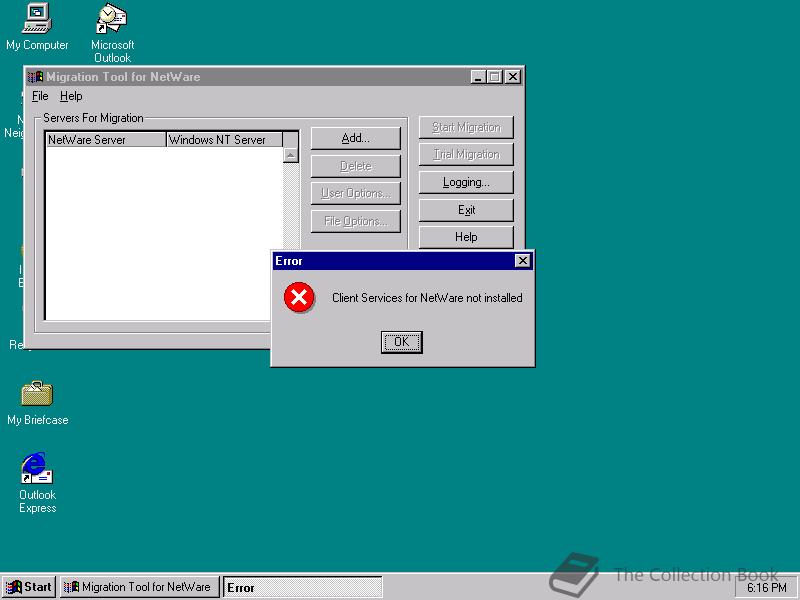Click 'Client Services for NetWare not installed' text

pos(427,298)
